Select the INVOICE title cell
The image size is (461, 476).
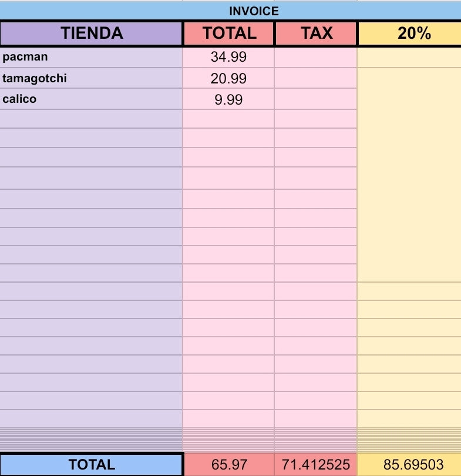230,11
